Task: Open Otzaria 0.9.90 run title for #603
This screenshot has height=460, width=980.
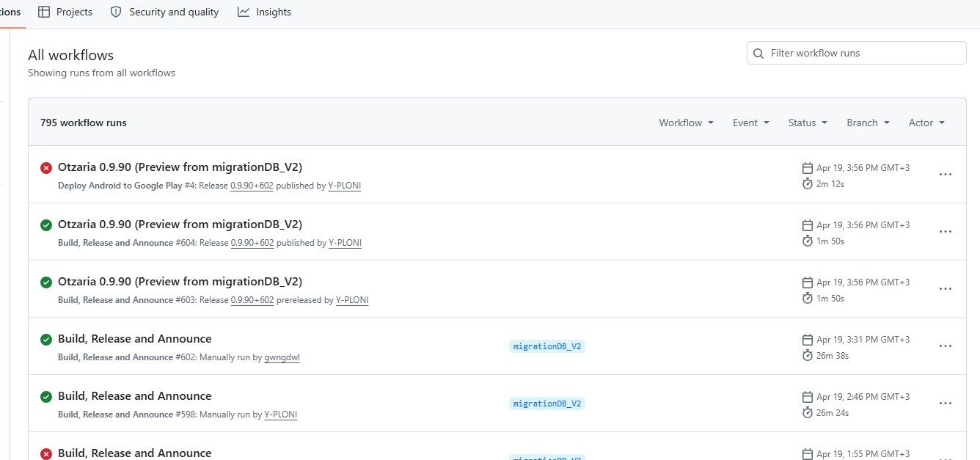Action: pos(180,281)
